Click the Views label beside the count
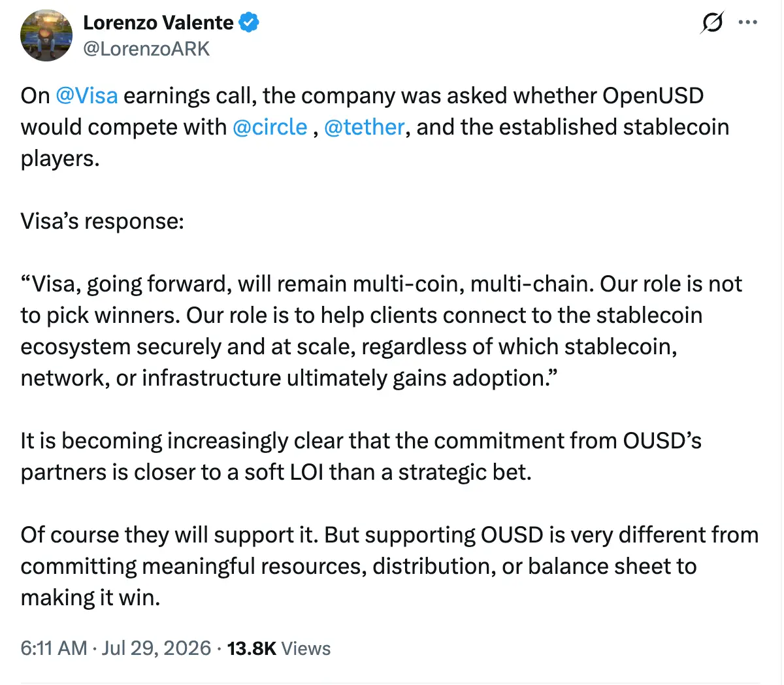784x685 pixels. 306,648
